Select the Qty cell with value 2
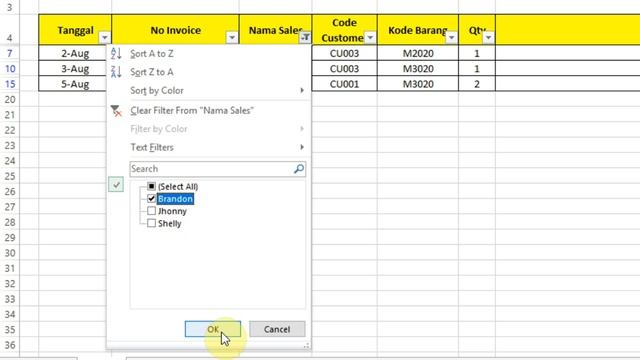The width and height of the screenshot is (640, 360). (477, 84)
